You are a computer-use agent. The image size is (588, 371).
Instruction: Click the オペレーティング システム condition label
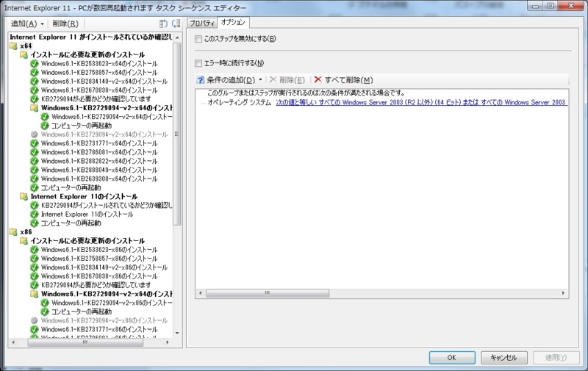[x=240, y=102]
